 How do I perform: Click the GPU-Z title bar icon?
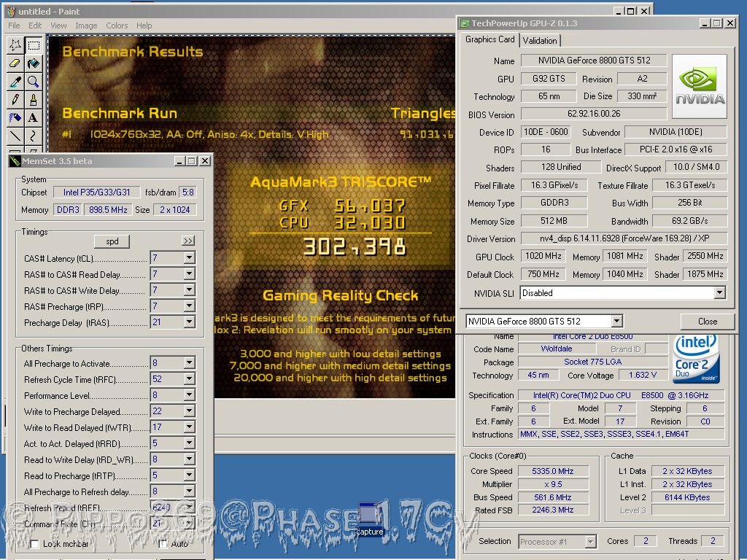point(465,23)
